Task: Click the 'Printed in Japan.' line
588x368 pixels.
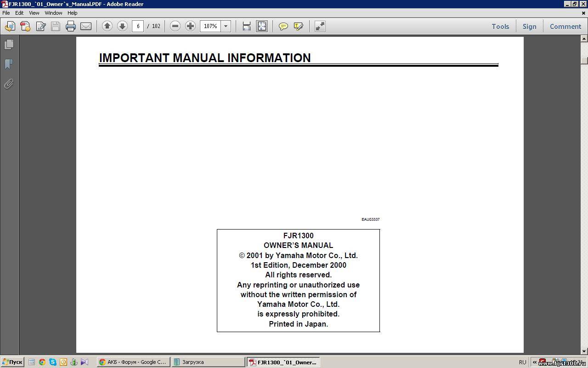Action: [298, 324]
